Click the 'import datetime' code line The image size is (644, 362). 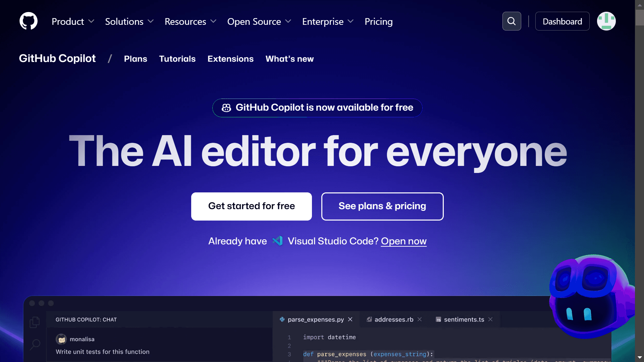329,337
